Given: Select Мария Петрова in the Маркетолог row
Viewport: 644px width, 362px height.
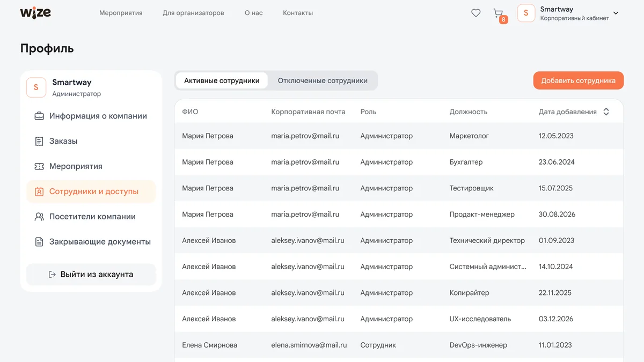Looking at the screenshot, I should pos(208,136).
